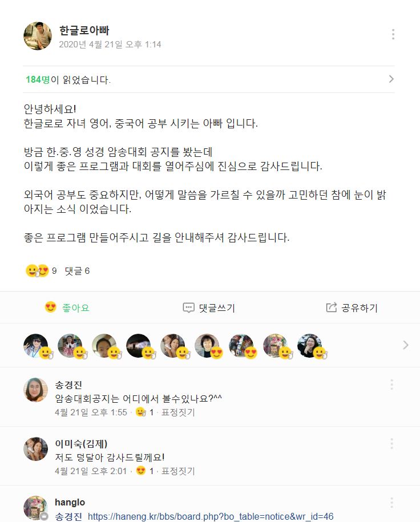Screen dimensions: 420x522
Task: Click first reactor's avatar in reactions row
Action: tap(35, 345)
